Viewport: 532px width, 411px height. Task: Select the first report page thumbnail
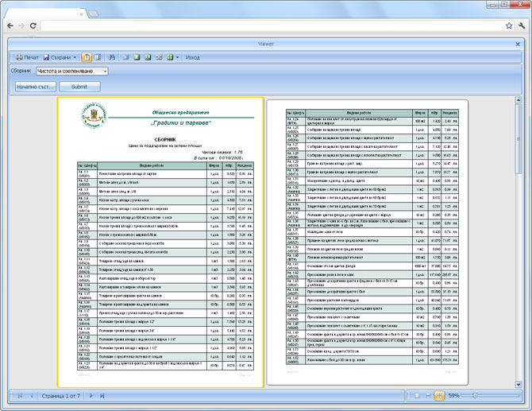pos(161,242)
